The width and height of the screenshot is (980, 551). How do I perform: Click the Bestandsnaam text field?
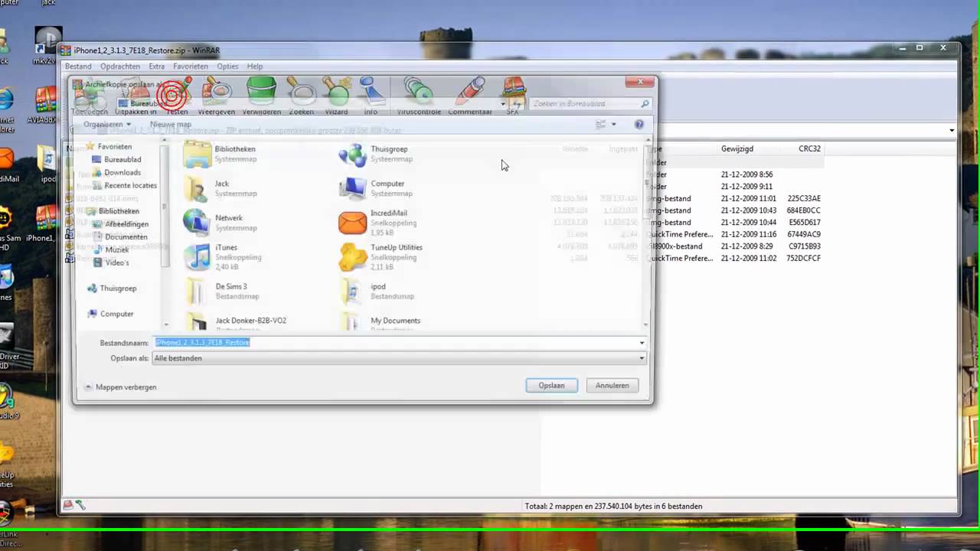394,343
